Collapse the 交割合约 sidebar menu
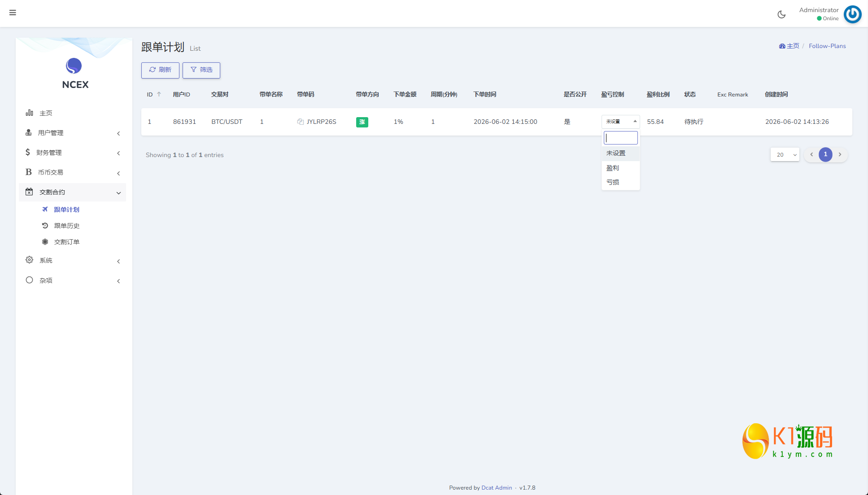868x495 pixels. point(72,192)
